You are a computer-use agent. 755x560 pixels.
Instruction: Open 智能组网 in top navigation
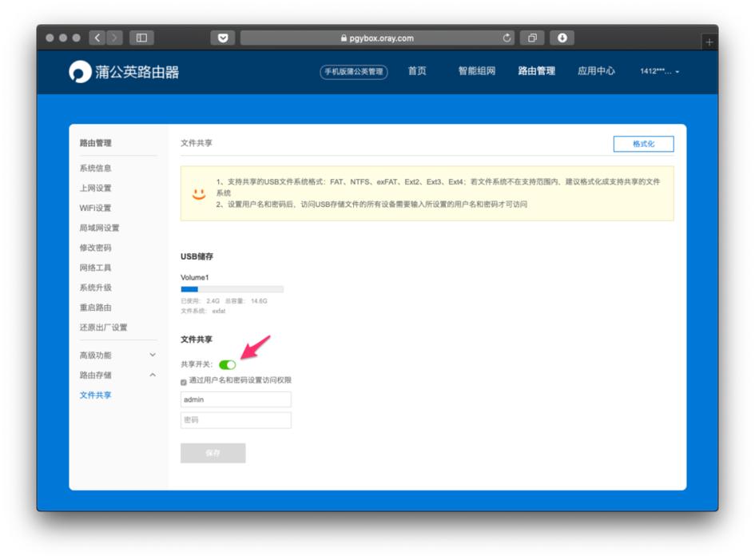(477, 71)
